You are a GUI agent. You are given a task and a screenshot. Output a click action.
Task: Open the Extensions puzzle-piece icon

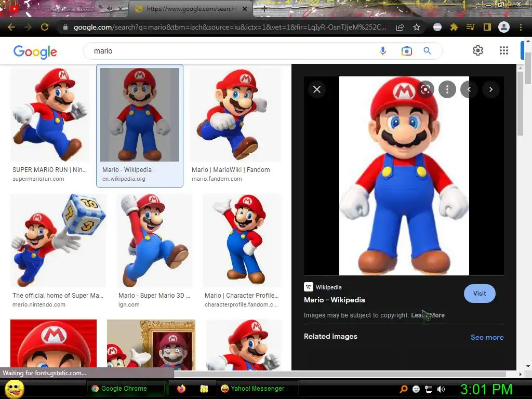pos(454,27)
